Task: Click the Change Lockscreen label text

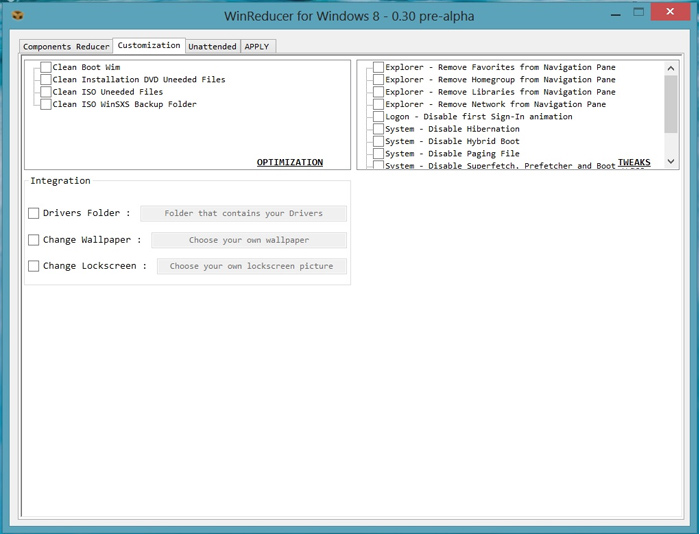Action: click(x=95, y=266)
